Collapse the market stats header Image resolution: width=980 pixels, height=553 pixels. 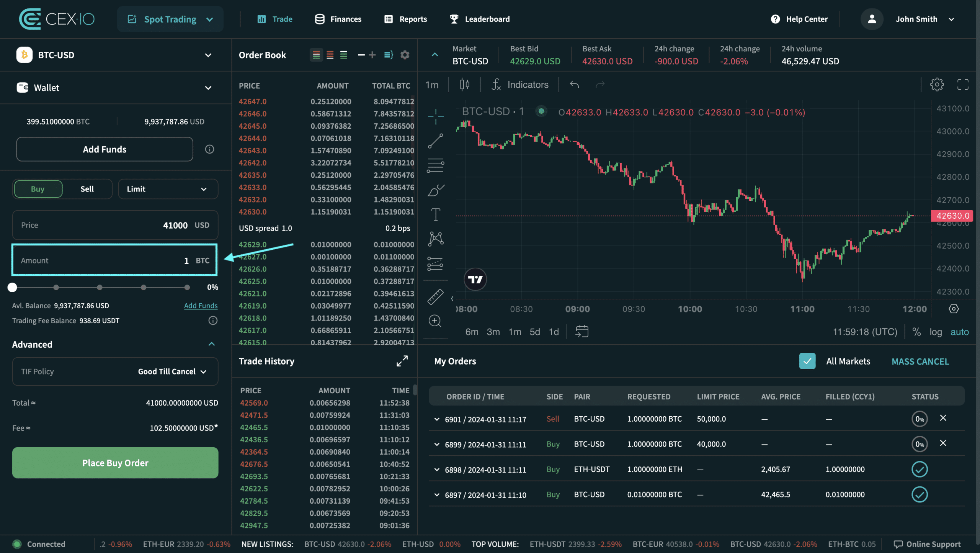(434, 55)
